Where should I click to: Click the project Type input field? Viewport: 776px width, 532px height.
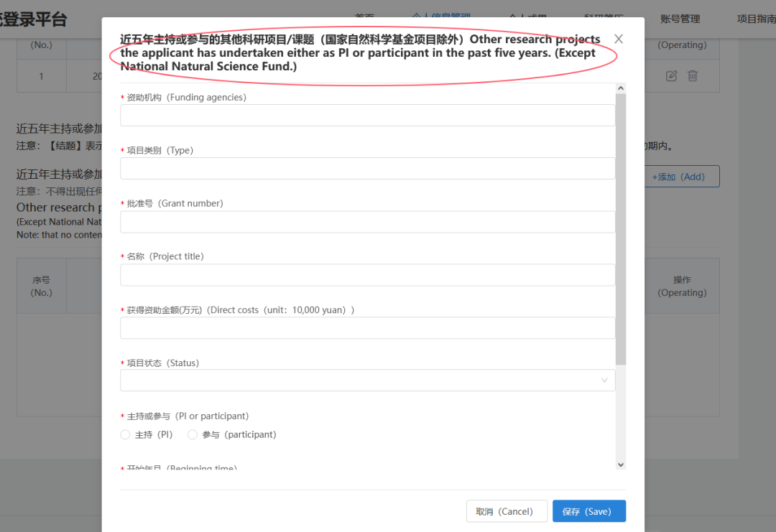(x=368, y=169)
